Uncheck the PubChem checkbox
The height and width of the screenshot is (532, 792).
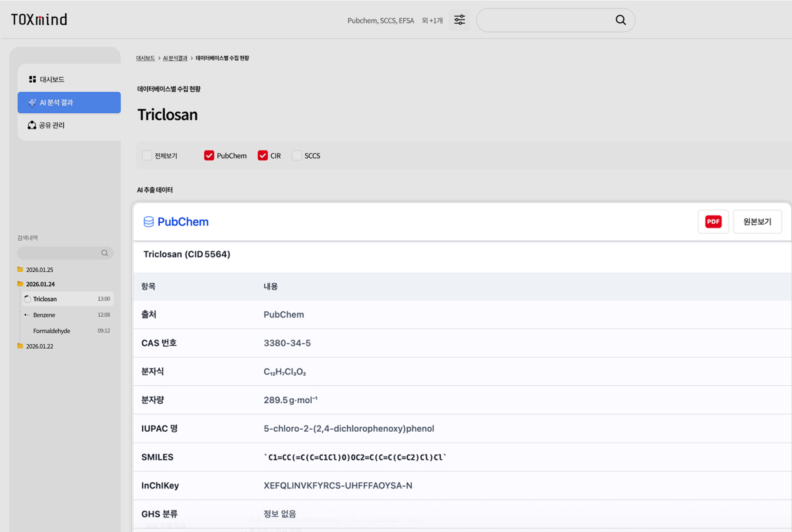point(209,156)
